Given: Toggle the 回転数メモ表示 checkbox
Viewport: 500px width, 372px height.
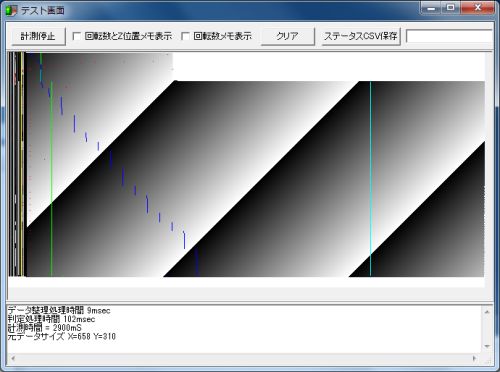Looking at the screenshot, I should click(x=185, y=36).
